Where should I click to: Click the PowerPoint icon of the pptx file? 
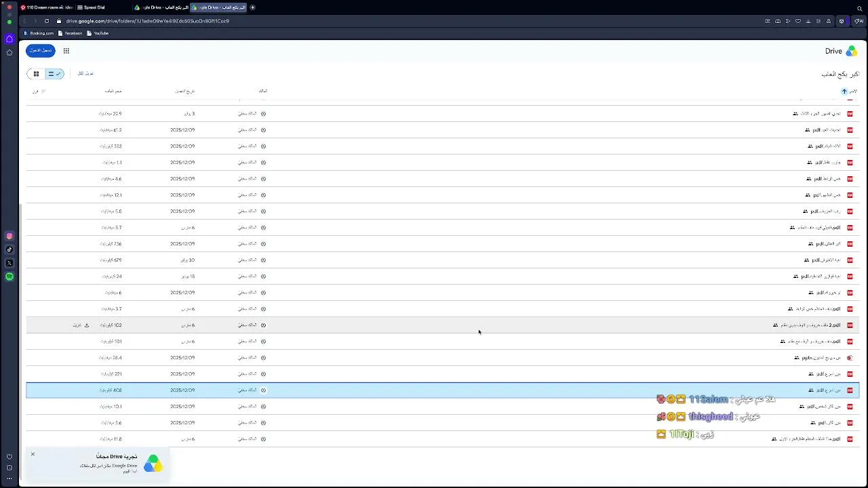tap(850, 358)
